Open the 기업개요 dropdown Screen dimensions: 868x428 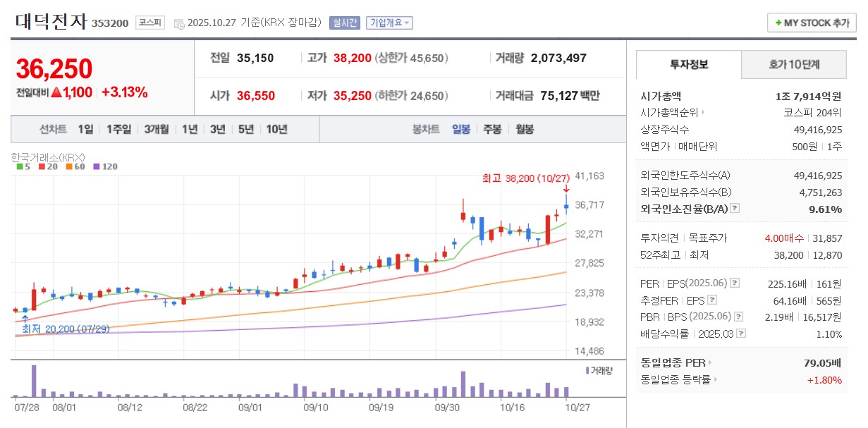pyautogui.click(x=389, y=23)
